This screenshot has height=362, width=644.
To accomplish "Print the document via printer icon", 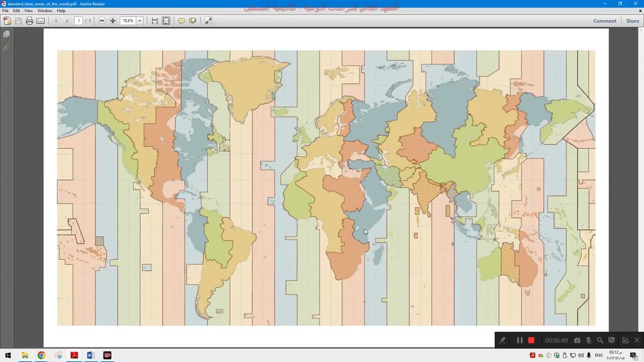I will (x=29, y=21).
